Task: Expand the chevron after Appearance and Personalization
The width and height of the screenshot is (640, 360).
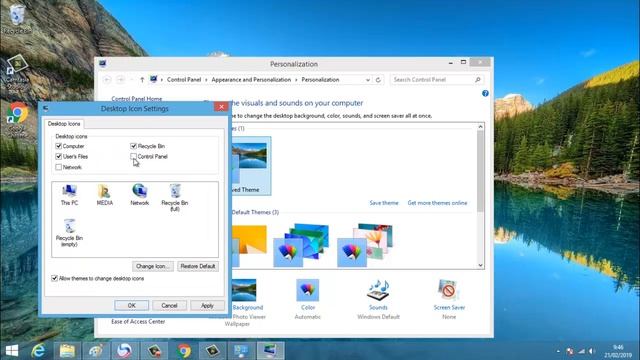Action: click(296, 80)
